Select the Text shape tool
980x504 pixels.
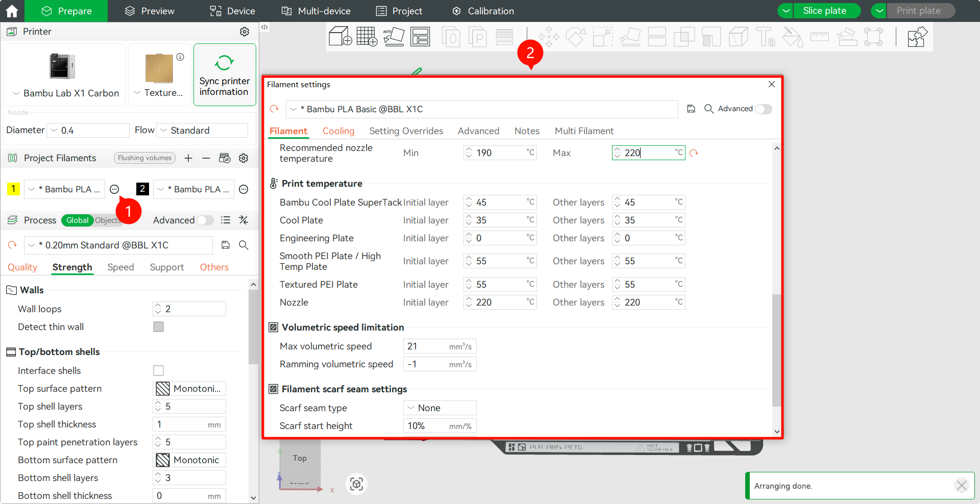click(x=765, y=37)
